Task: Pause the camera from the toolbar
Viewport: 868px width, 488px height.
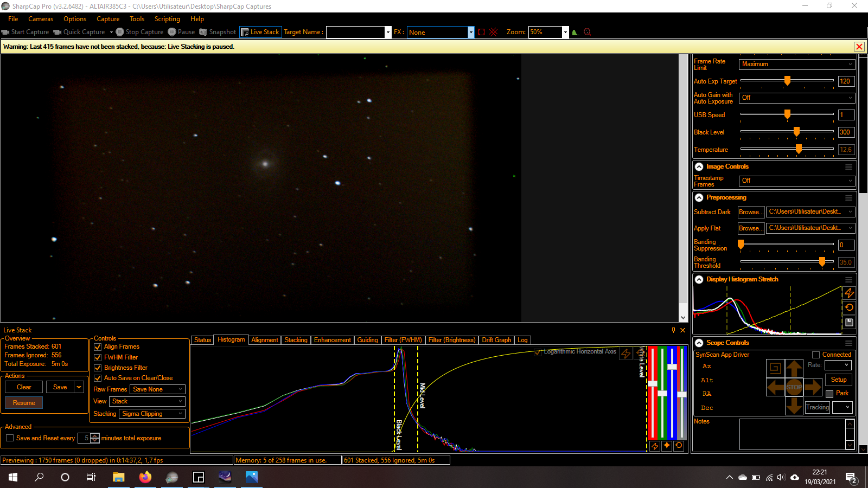Action: click(181, 32)
